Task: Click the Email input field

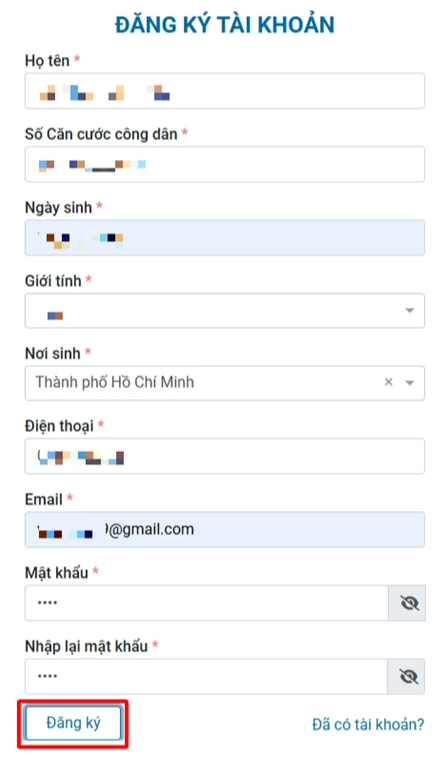Action: tap(225, 530)
